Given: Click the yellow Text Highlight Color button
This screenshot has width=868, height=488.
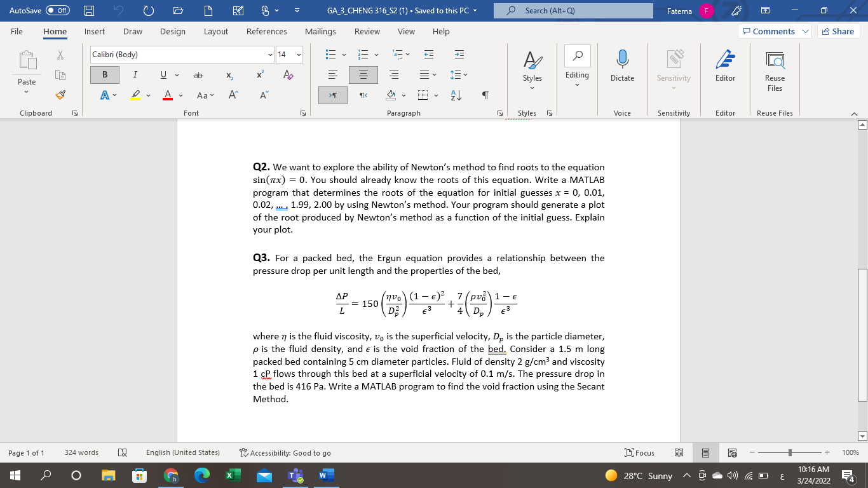Looking at the screenshot, I should point(135,95).
